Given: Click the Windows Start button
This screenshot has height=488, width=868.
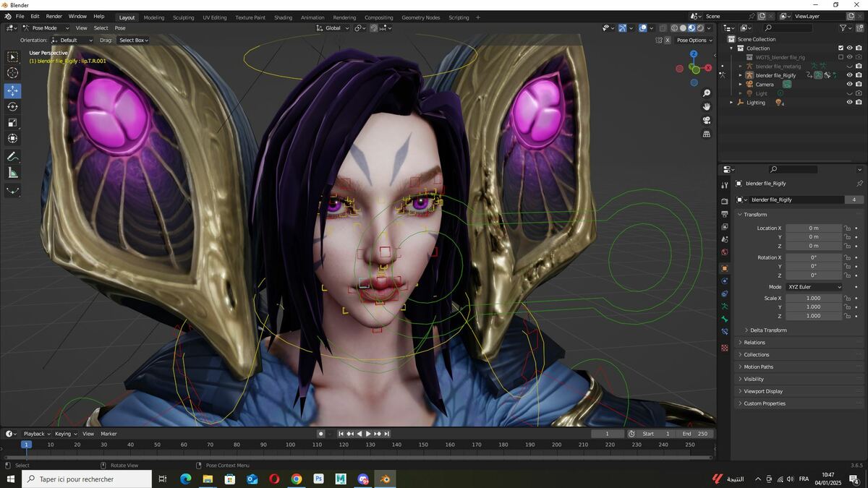Looking at the screenshot, I should pyautogui.click(x=10, y=479).
